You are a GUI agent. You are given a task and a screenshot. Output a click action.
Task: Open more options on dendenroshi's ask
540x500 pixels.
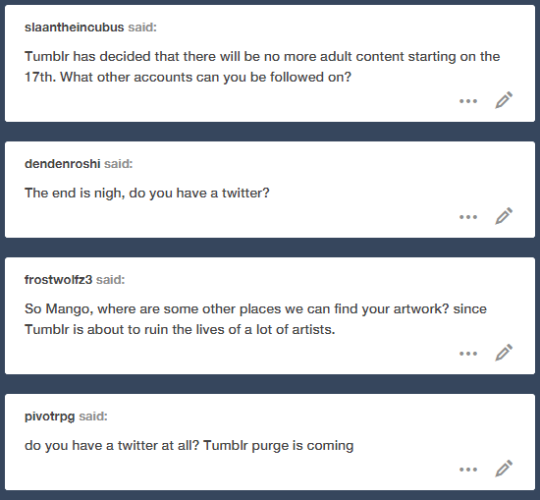pos(468,217)
